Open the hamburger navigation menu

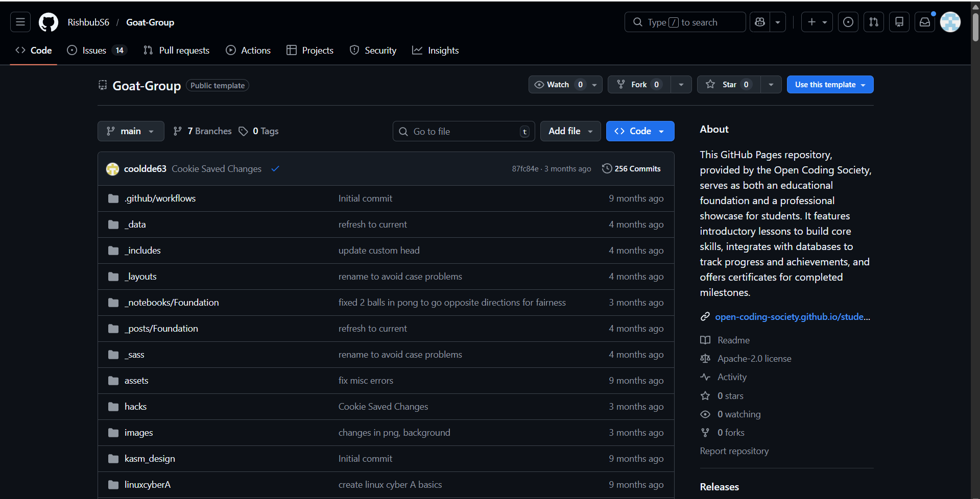coord(20,22)
